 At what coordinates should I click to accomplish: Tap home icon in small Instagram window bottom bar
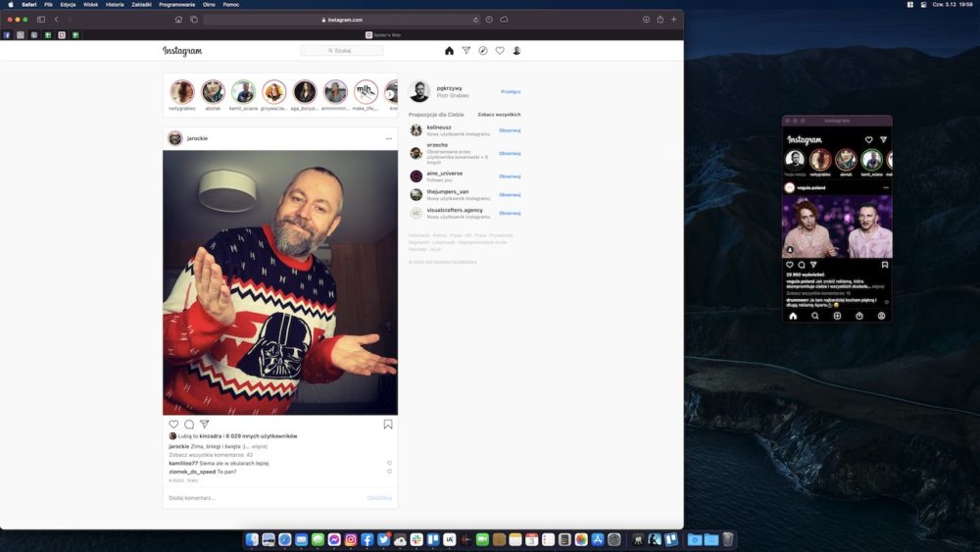[x=793, y=316]
